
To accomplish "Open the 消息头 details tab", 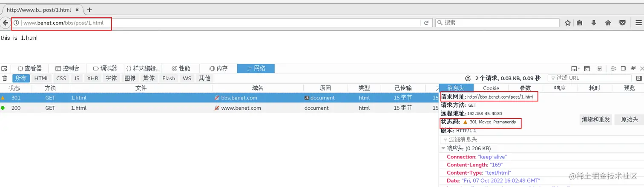I will [x=455, y=88].
